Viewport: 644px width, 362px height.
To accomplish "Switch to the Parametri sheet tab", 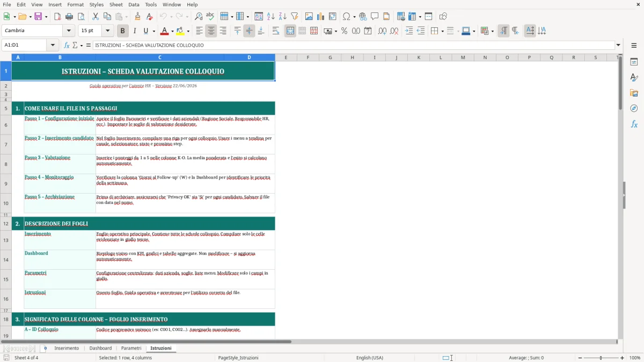I will (x=131, y=348).
